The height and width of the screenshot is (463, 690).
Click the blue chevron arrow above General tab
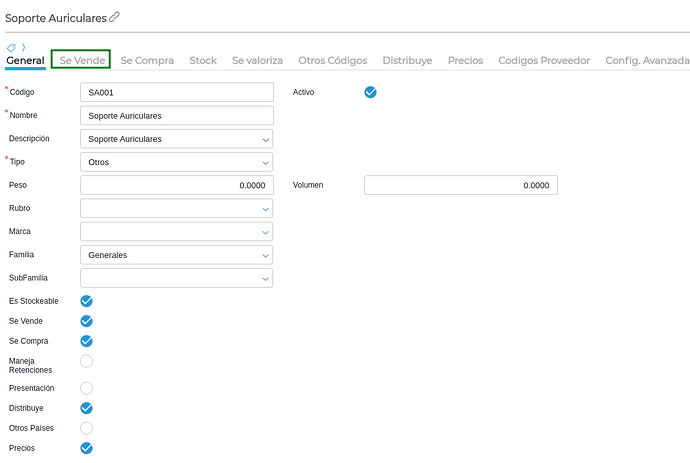23,47
